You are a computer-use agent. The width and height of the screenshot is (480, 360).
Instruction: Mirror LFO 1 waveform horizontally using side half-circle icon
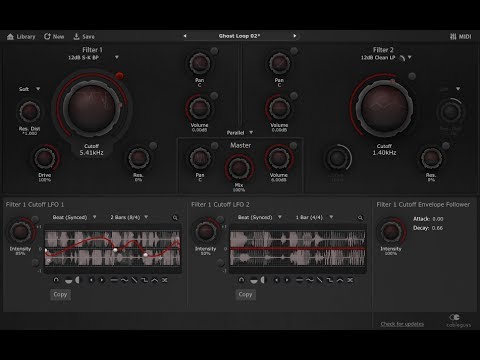[x=78, y=280]
